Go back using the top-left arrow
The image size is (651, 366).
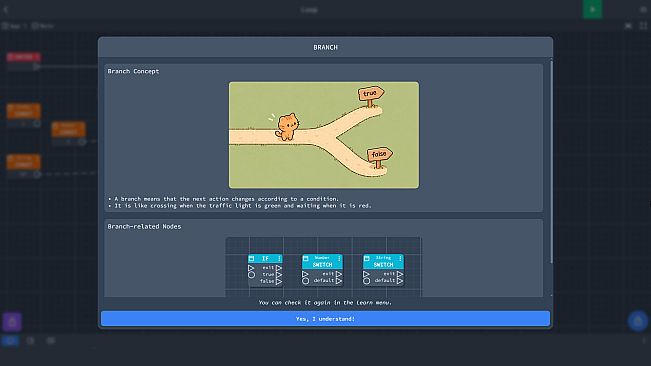6,10
